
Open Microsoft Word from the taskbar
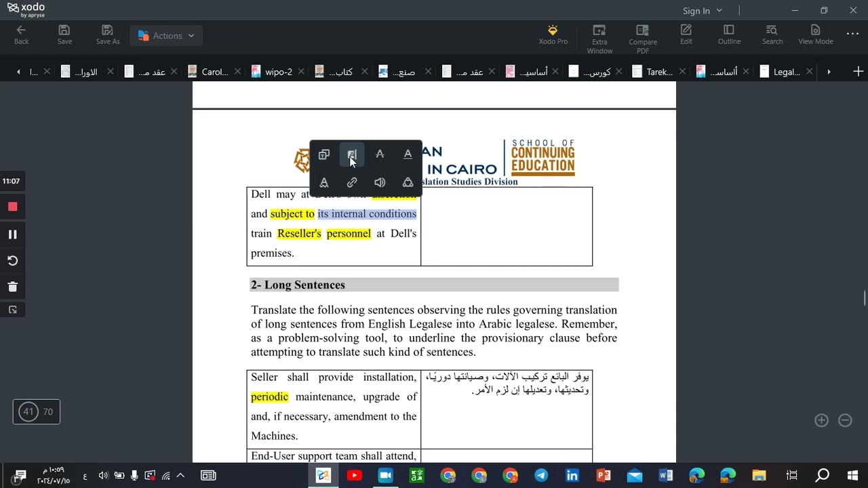click(666, 476)
